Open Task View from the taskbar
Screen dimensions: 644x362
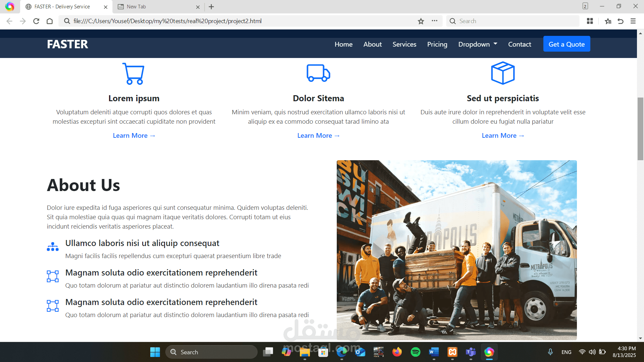[x=268, y=352]
